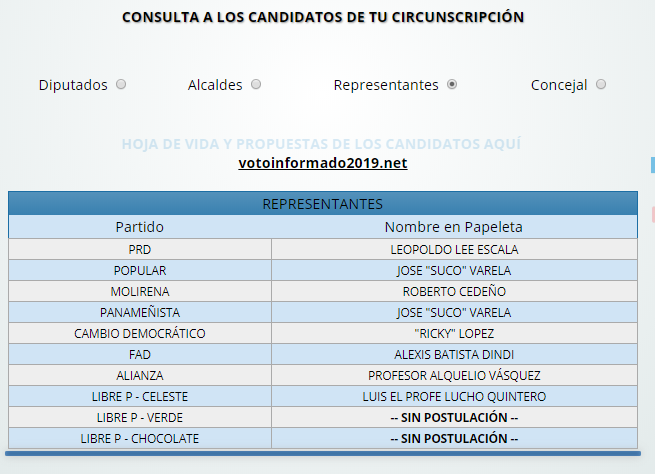Click the LIBRE P - VERDE party cell
655x474 pixels.
point(140,418)
